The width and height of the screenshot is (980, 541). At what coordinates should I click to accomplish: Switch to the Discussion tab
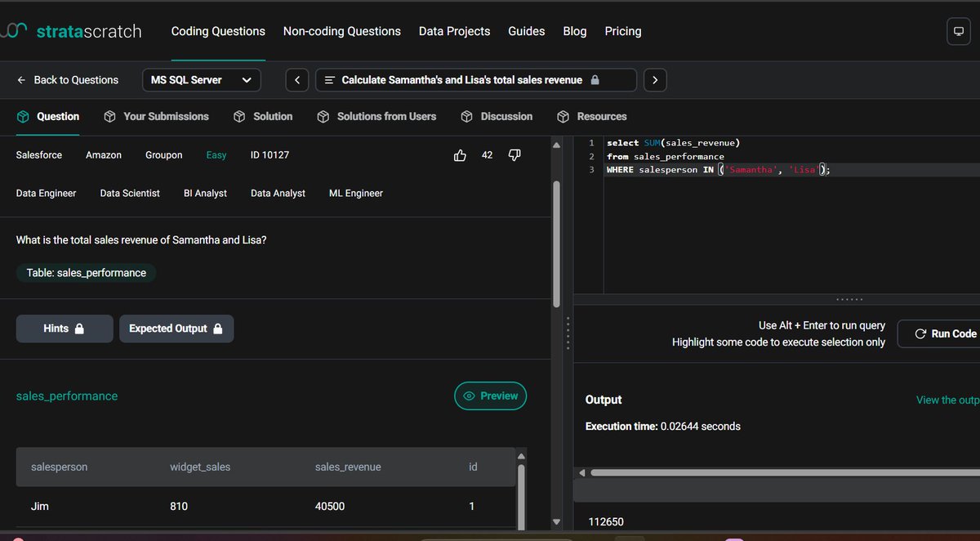pyautogui.click(x=497, y=117)
